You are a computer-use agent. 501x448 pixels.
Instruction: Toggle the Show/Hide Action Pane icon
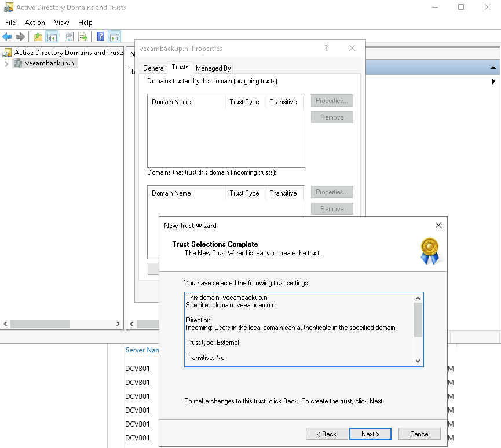tap(114, 37)
